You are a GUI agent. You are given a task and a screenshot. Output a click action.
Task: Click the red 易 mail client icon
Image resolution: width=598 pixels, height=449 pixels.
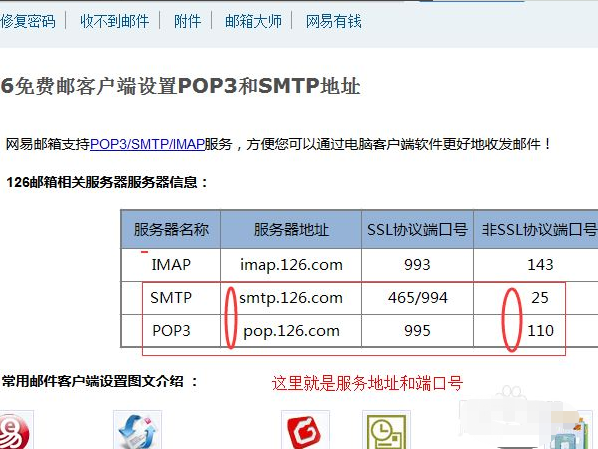click(x=15, y=431)
